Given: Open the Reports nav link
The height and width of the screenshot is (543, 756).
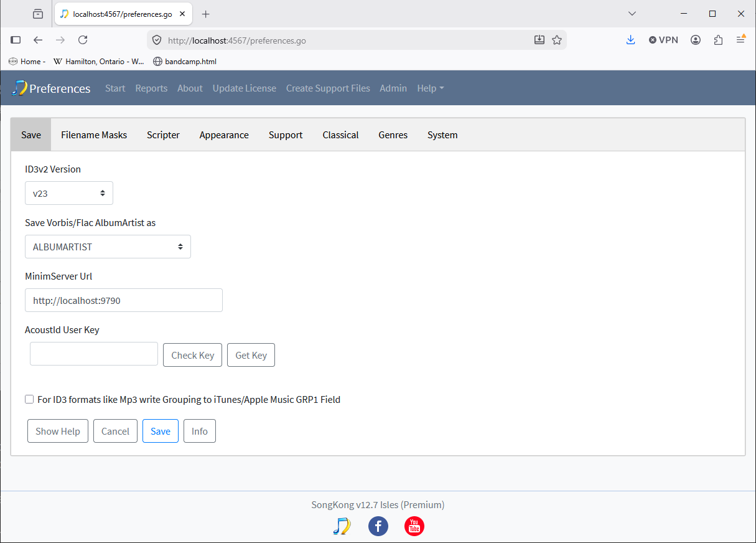Looking at the screenshot, I should pos(151,88).
